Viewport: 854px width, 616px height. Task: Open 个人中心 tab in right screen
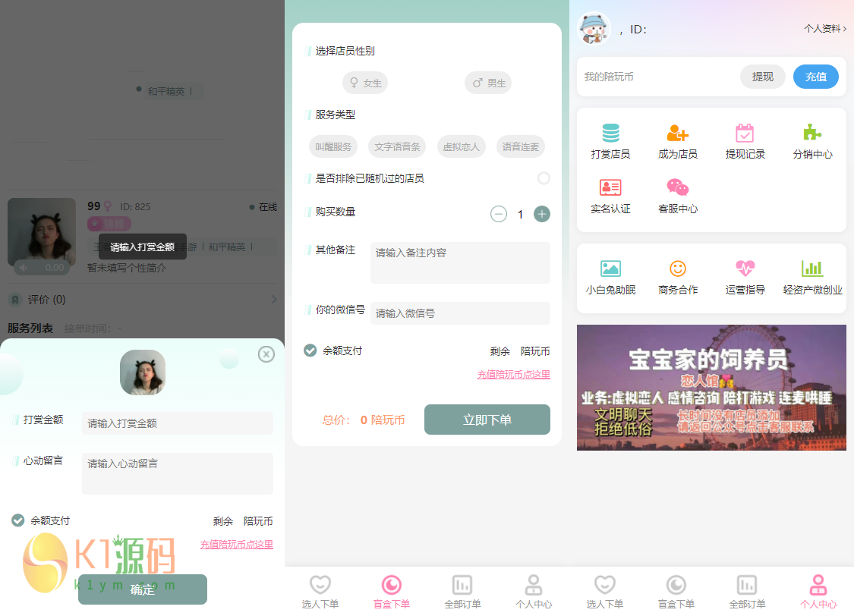point(818,592)
